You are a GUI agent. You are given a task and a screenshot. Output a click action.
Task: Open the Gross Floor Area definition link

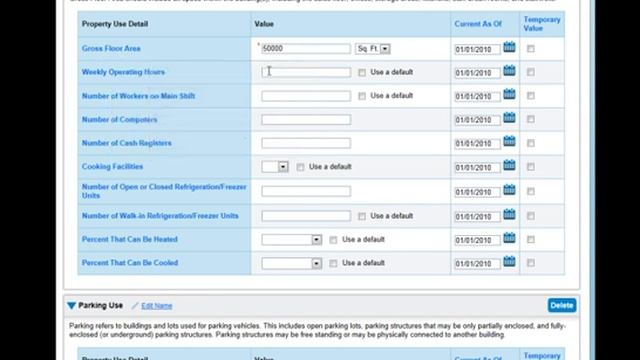pos(111,48)
